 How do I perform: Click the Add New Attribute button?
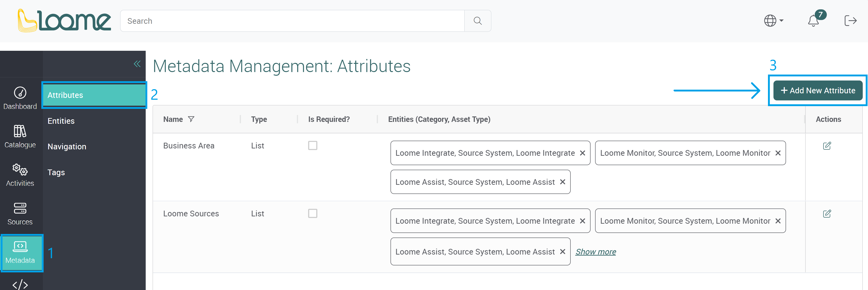click(x=818, y=91)
